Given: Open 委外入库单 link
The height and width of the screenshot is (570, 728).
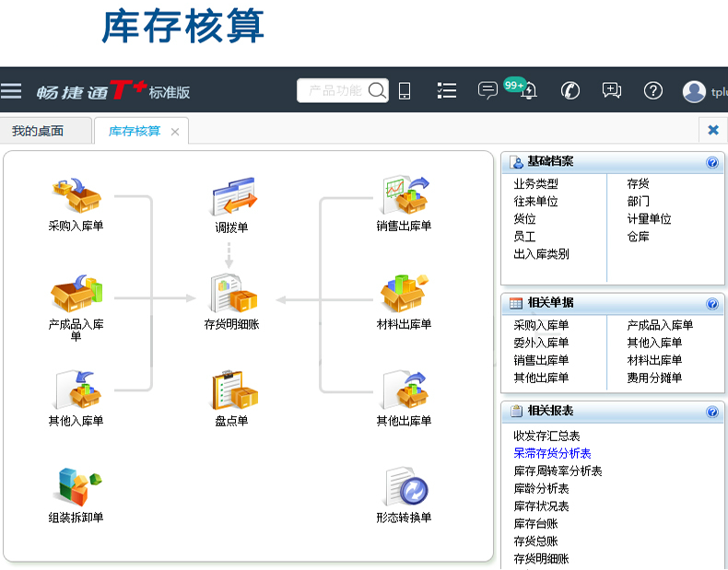Looking at the screenshot, I should click(541, 343).
